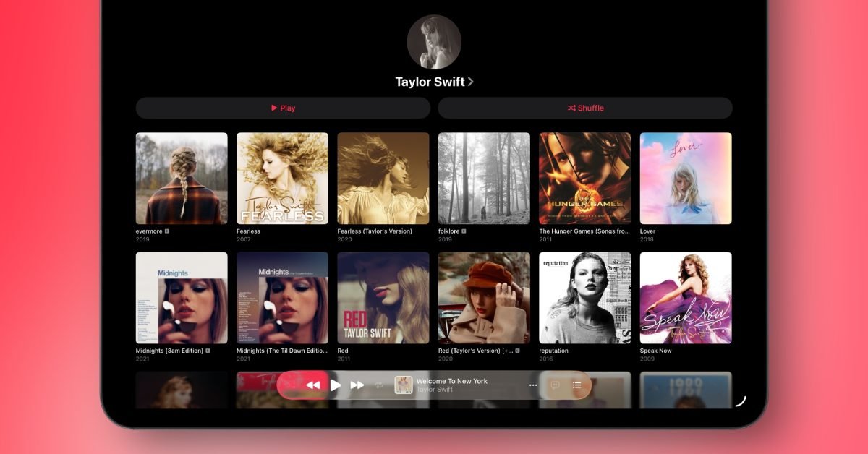Open Midnights (The Til Dawn Edition) cover
This screenshot has height=454, width=868.
(x=282, y=298)
